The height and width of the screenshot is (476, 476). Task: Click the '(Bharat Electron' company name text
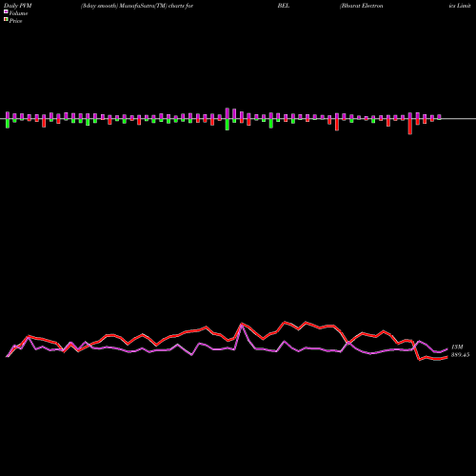pos(362,6)
